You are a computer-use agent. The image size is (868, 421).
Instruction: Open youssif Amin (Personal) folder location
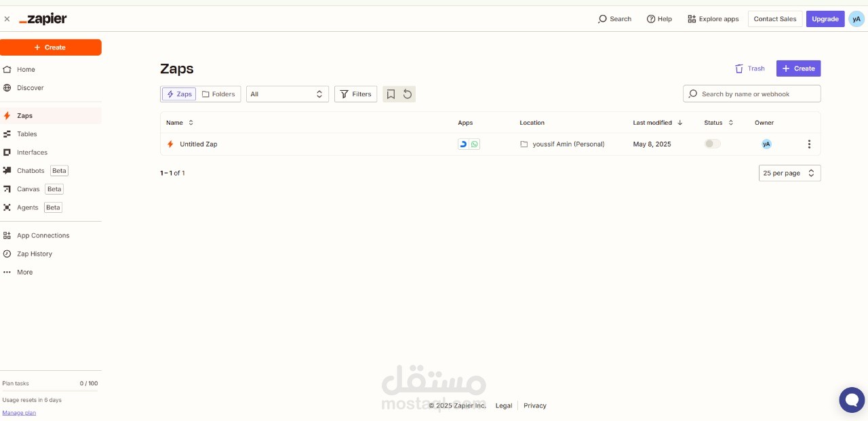pos(562,144)
